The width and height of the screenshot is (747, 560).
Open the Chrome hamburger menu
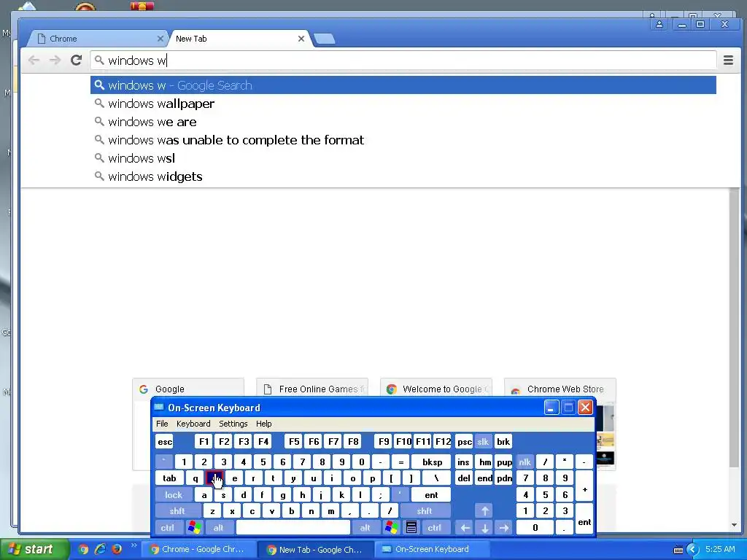(x=728, y=60)
